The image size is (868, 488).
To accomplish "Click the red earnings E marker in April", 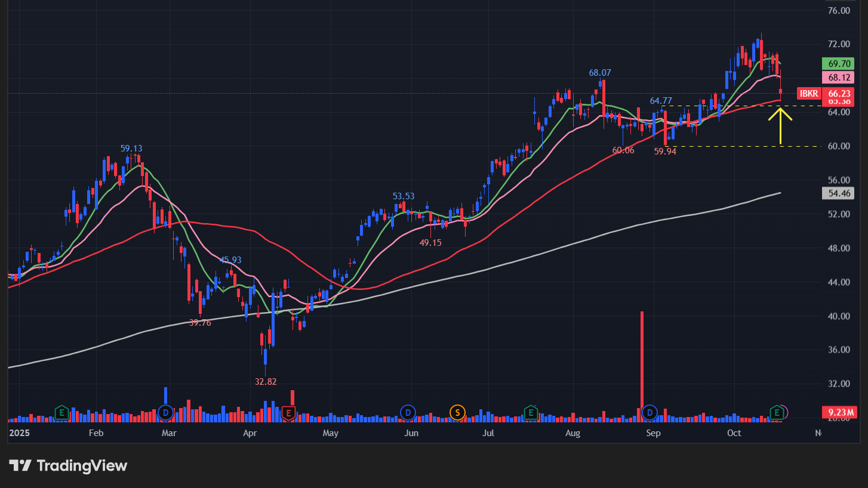I will (288, 412).
